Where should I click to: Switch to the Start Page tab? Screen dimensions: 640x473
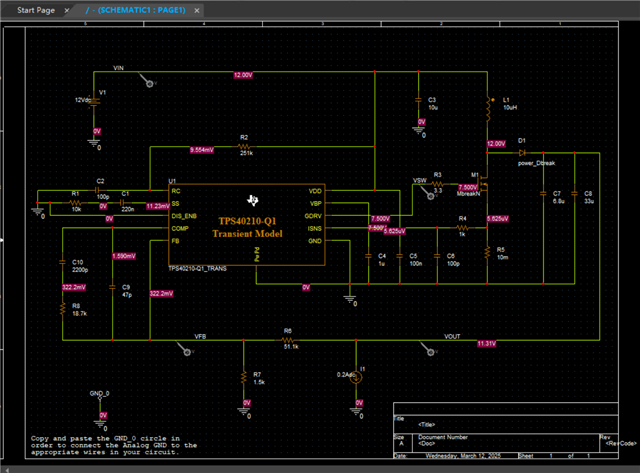point(36,10)
